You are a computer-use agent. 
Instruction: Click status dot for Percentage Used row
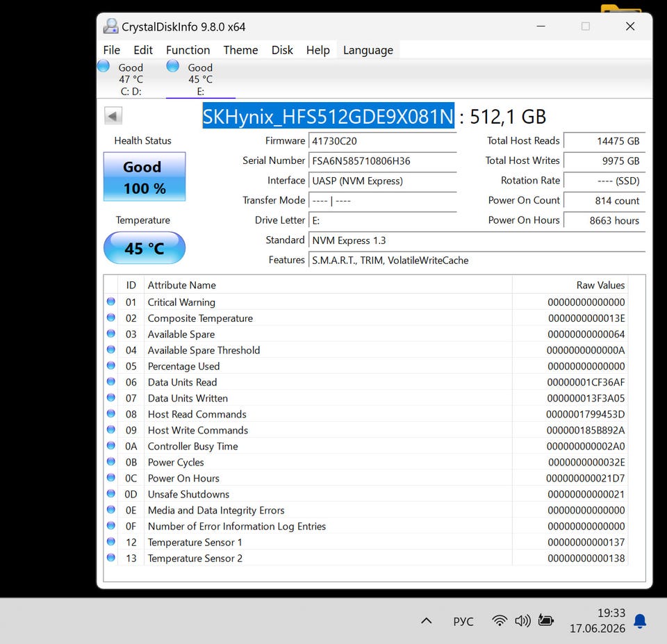(111, 365)
